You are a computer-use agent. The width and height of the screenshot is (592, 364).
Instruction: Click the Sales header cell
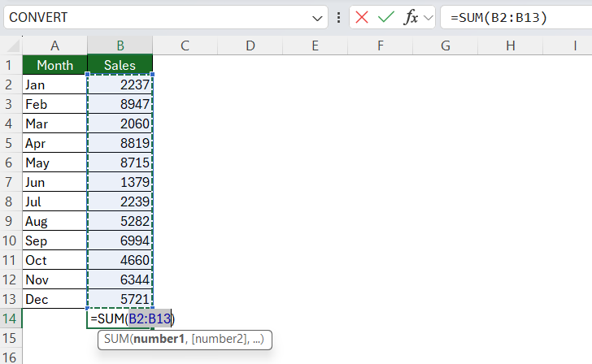point(120,65)
